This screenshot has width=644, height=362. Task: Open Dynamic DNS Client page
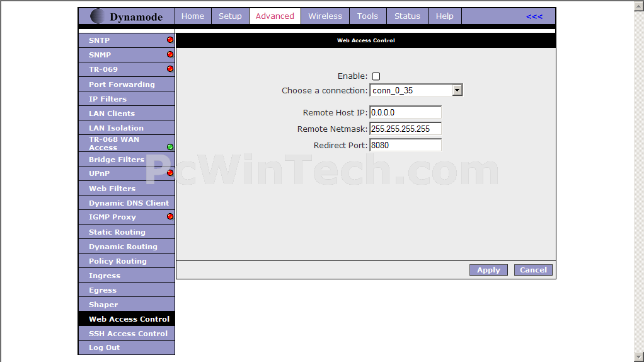coord(127,203)
